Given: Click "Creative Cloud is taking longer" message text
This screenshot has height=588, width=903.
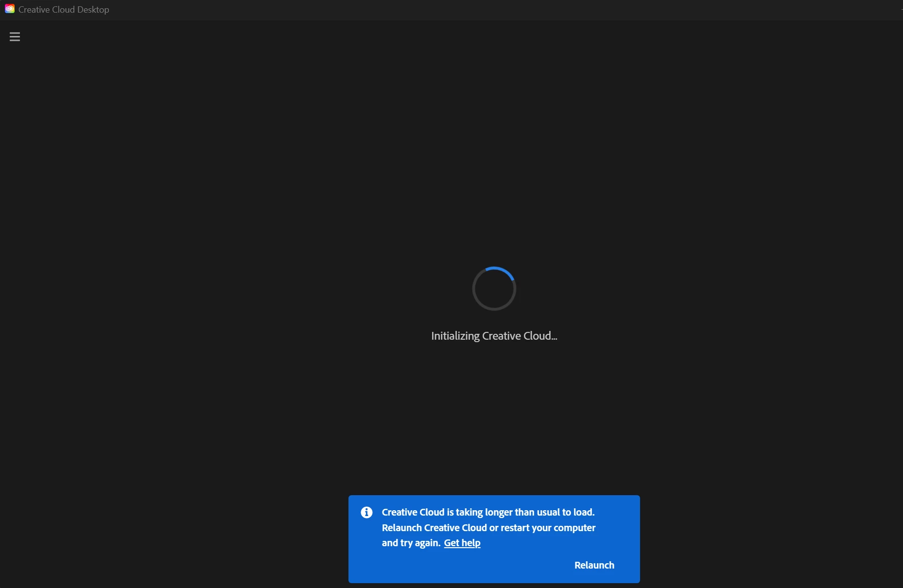Looking at the screenshot, I should (x=488, y=527).
